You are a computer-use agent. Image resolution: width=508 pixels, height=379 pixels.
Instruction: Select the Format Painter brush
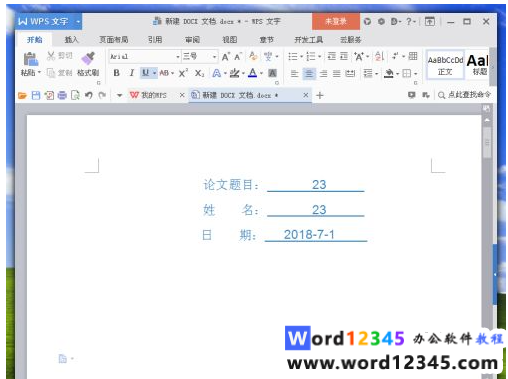[88, 59]
